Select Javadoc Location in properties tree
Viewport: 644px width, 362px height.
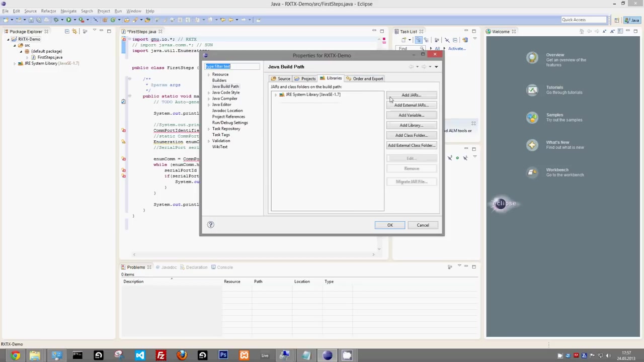227,111
